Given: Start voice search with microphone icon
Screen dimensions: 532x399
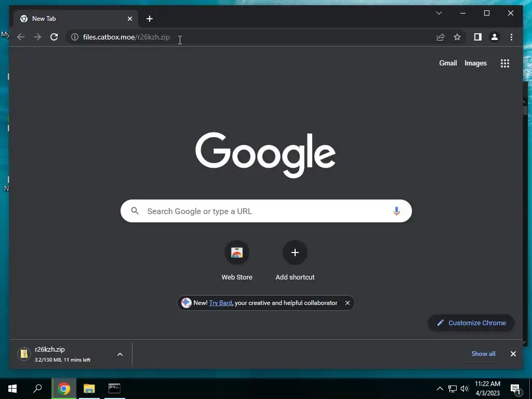Looking at the screenshot, I should [396, 211].
